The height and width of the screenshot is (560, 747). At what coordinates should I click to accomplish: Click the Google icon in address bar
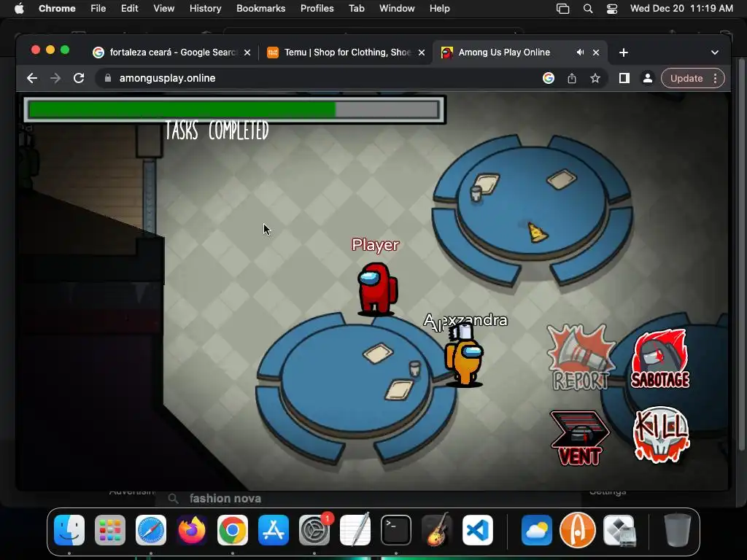click(x=549, y=78)
